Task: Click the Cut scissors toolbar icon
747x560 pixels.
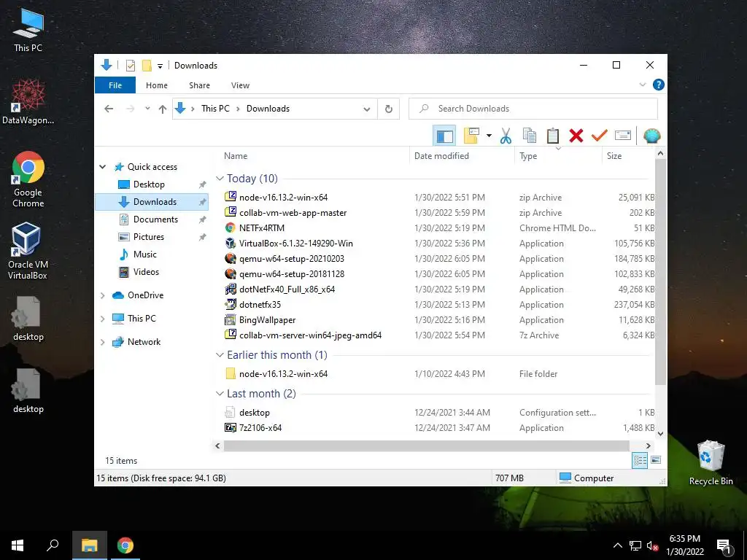Action: [506, 136]
